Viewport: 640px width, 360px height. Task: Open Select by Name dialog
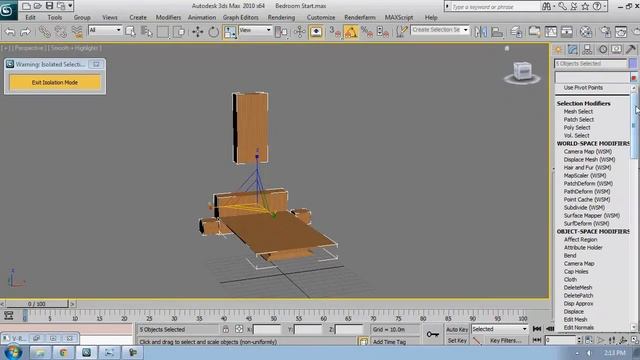pos(146,31)
